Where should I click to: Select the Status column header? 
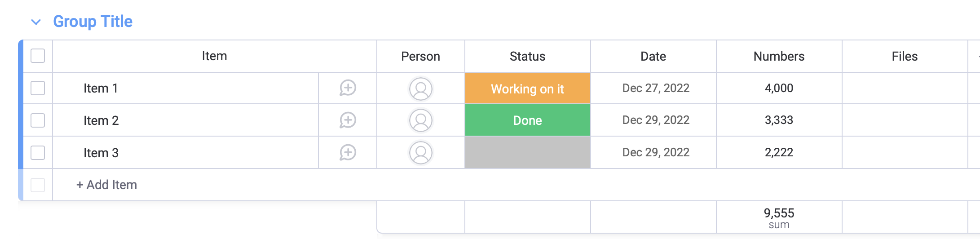(528, 56)
